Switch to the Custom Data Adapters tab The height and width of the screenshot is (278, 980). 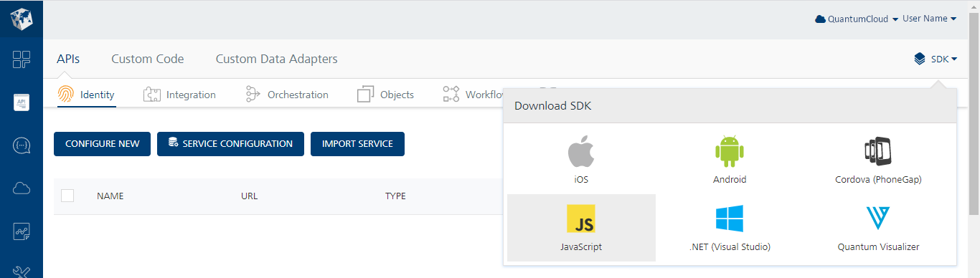[x=277, y=59]
